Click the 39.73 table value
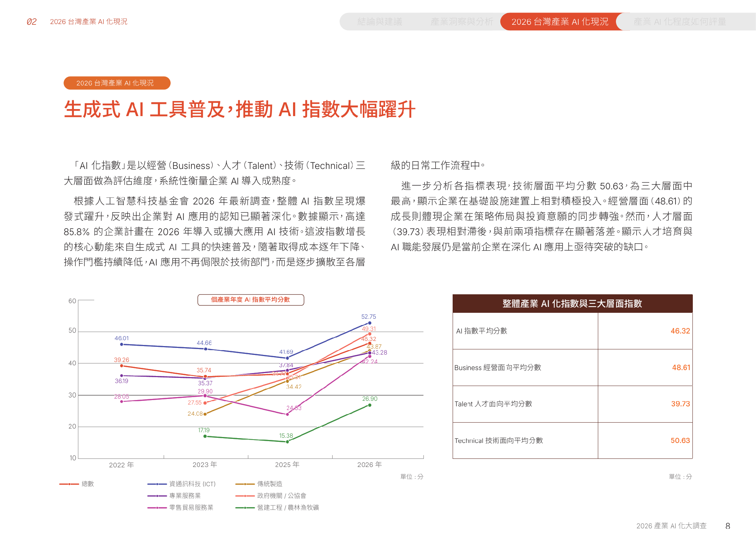Image resolution: width=756 pixels, height=535 pixels. (x=681, y=404)
